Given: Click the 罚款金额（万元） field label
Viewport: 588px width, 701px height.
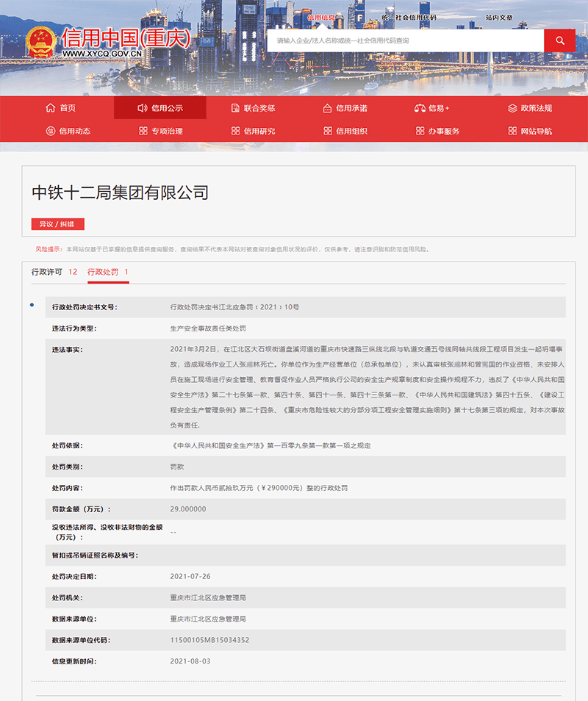Looking at the screenshot, I should (x=82, y=509).
